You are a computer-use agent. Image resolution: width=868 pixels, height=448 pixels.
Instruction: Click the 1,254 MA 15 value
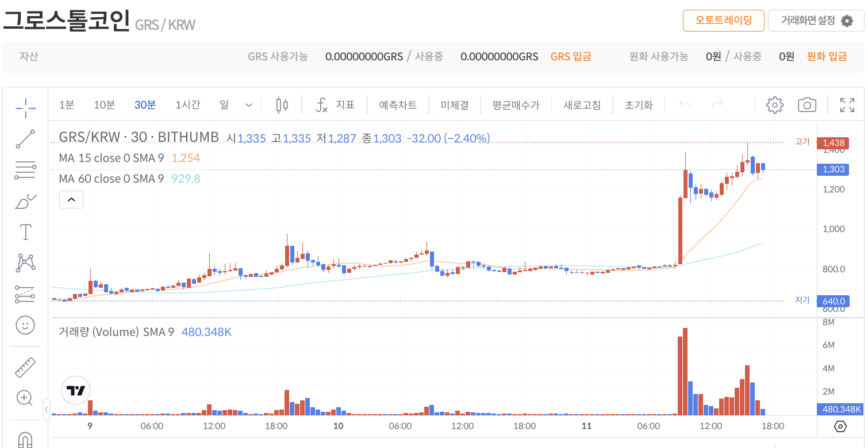[186, 158]
